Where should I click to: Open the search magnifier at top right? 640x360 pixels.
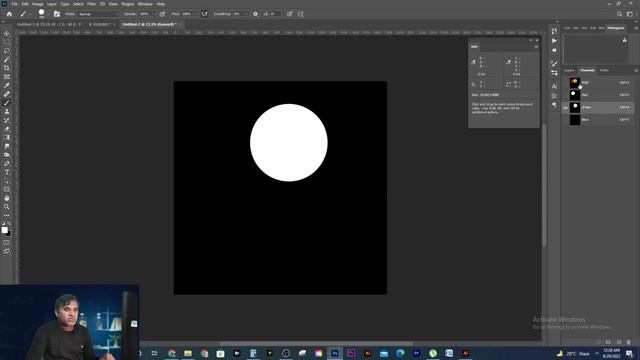pyautogui.click(x=619, y=14)
